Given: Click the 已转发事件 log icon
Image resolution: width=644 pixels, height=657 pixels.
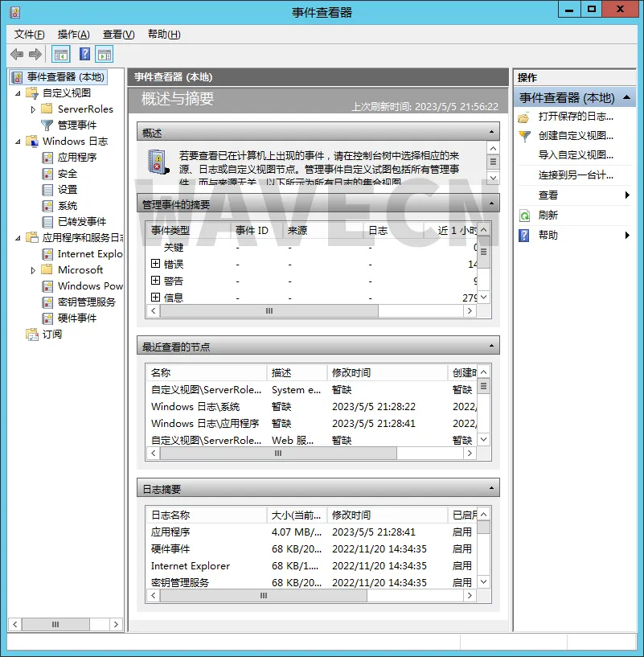Looking at the screenshot, I should (47, 222).
